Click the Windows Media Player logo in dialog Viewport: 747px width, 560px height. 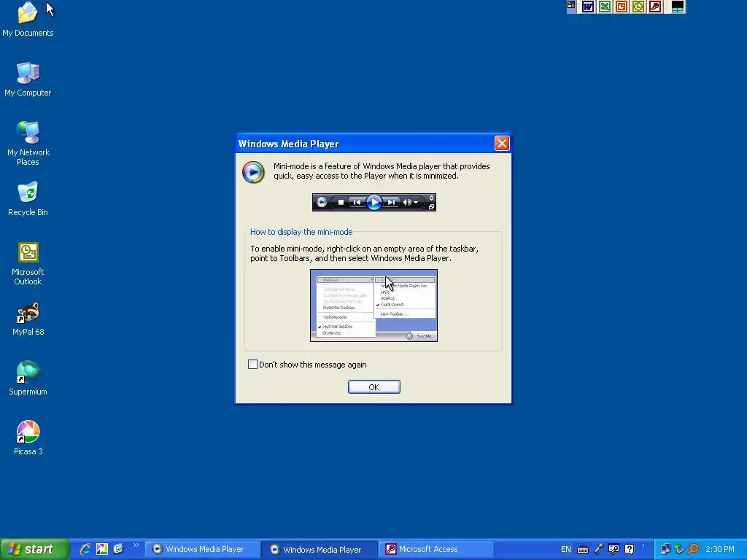(253, 172)
